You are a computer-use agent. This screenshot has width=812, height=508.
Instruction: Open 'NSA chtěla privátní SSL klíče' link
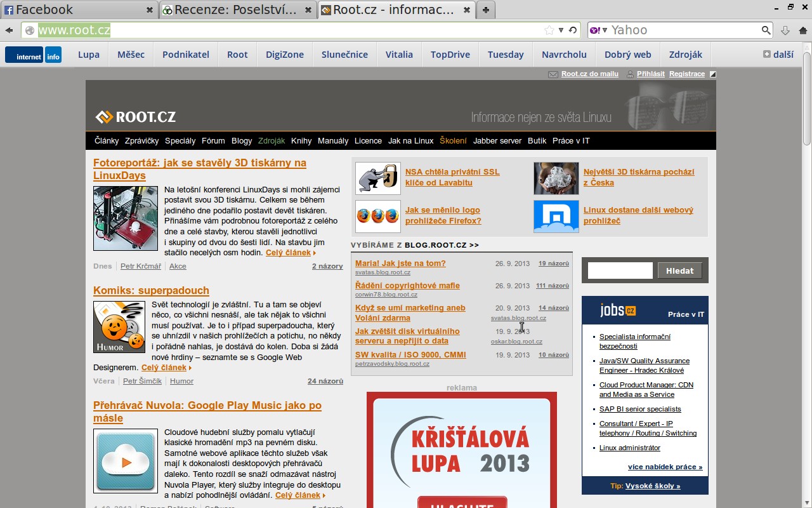coord(452,177)
